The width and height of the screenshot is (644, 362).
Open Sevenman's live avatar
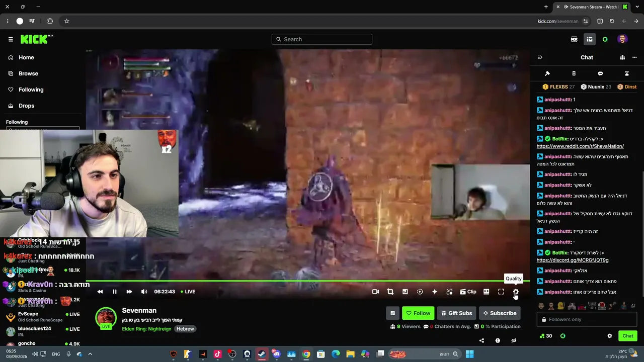click(106, 318)
